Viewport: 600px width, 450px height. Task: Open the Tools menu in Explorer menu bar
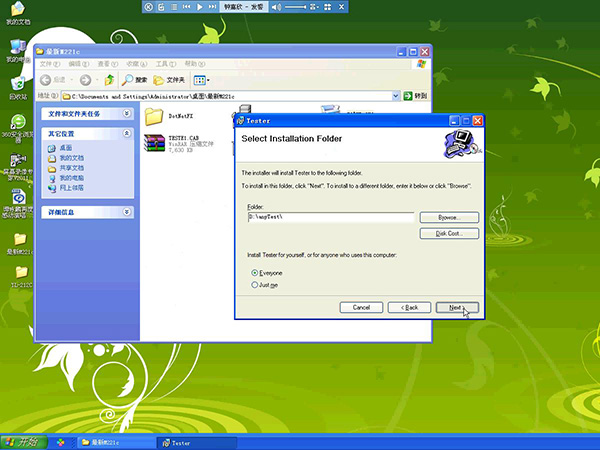(167, 63)
